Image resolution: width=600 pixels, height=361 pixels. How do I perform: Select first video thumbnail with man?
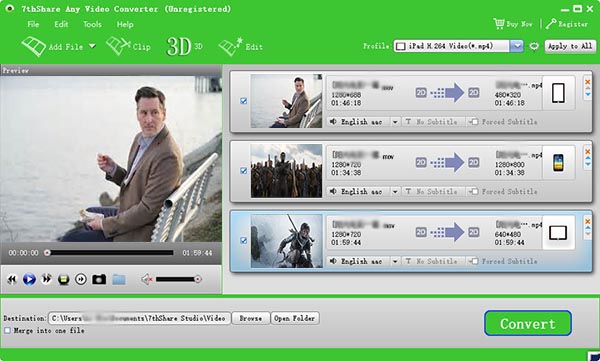286,101
